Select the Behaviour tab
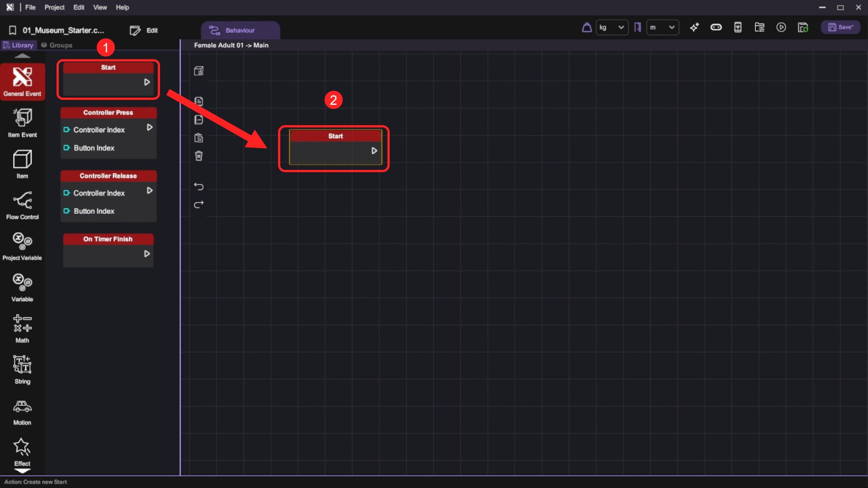This screenshot has height=488, width=868. click(240, 30)
